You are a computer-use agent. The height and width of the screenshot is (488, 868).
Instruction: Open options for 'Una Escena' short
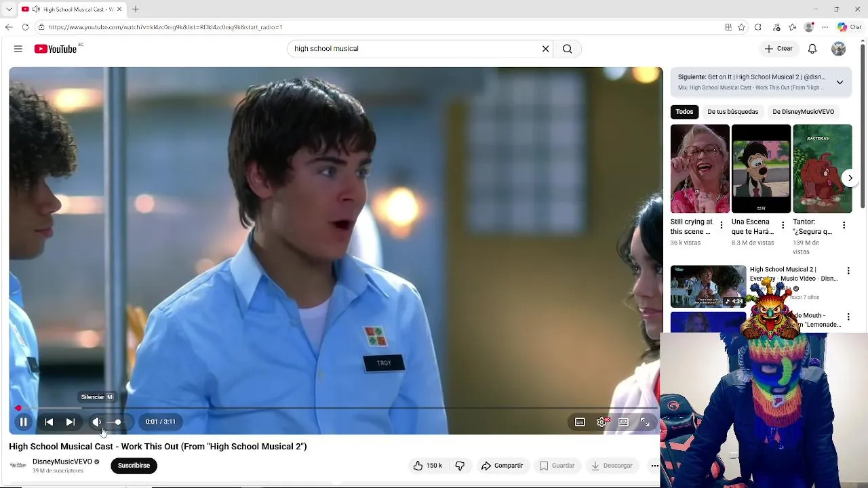(x=783, y=225)
